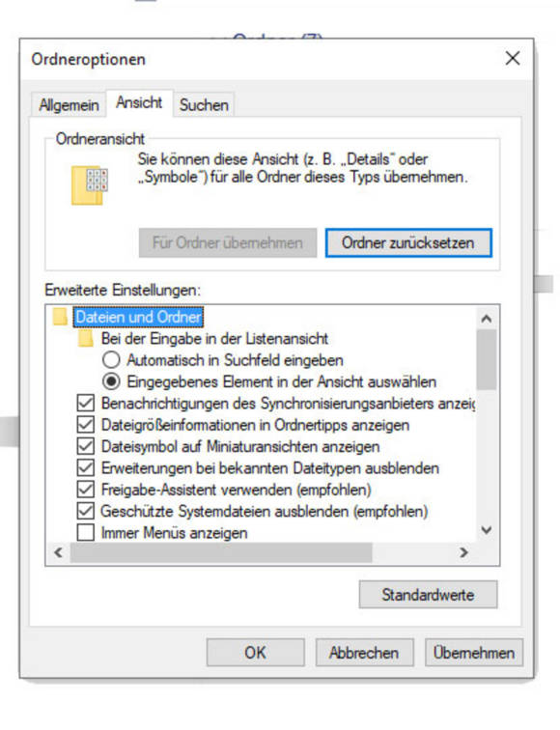This screenshot has width=560, height=730.
Task: Open the Suchen tab
Action: (x=204, y=104)
